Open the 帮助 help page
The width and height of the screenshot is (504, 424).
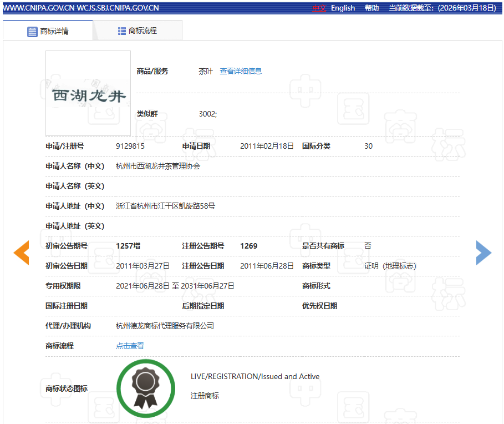pyautogui.click(x=371, y=8)
